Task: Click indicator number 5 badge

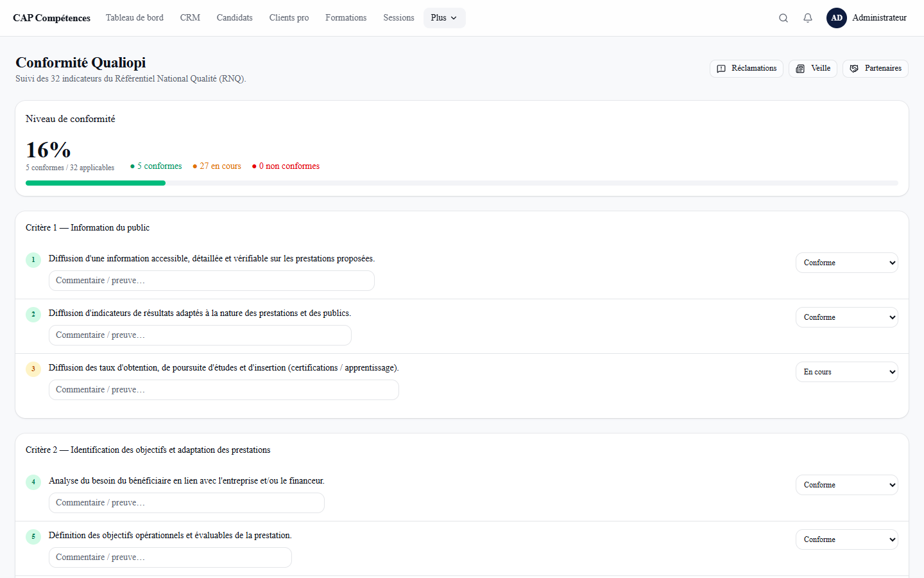Action: 33,536
